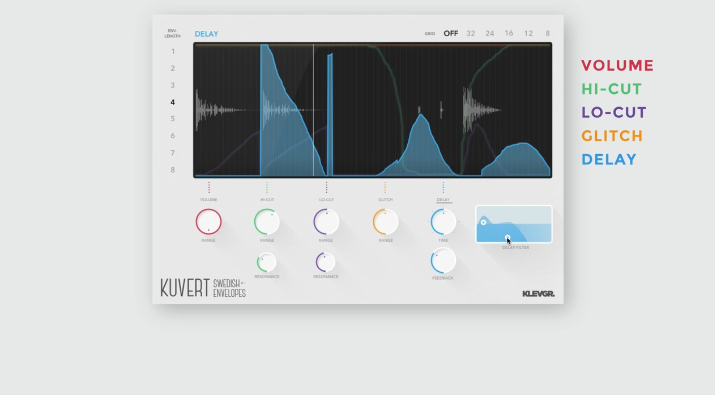Click the KLEVGR brand logo

click(539, 294)
